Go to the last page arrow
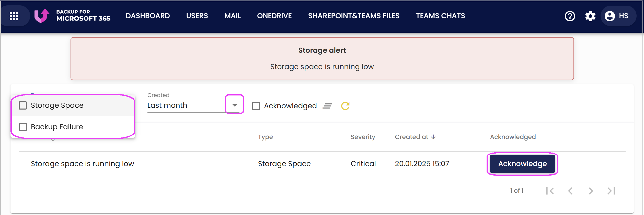644x215 pixels. click(611, 191)
